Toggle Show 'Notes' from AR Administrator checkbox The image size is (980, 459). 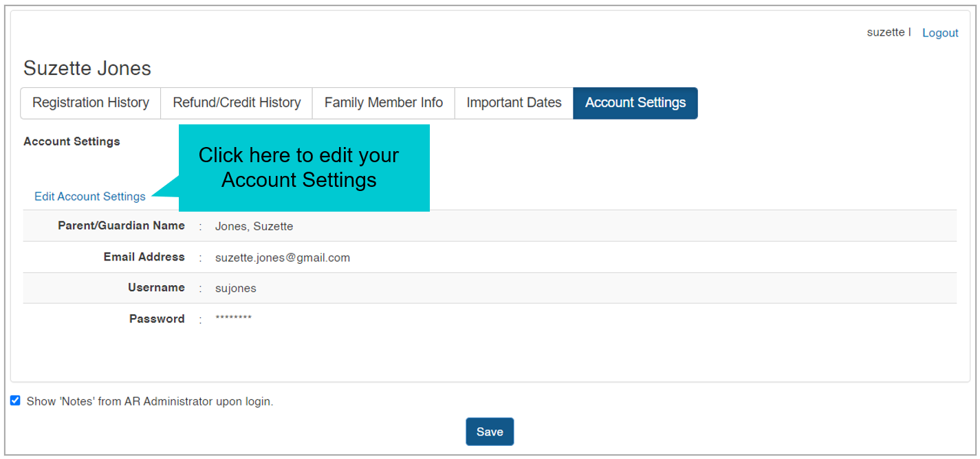15,401
